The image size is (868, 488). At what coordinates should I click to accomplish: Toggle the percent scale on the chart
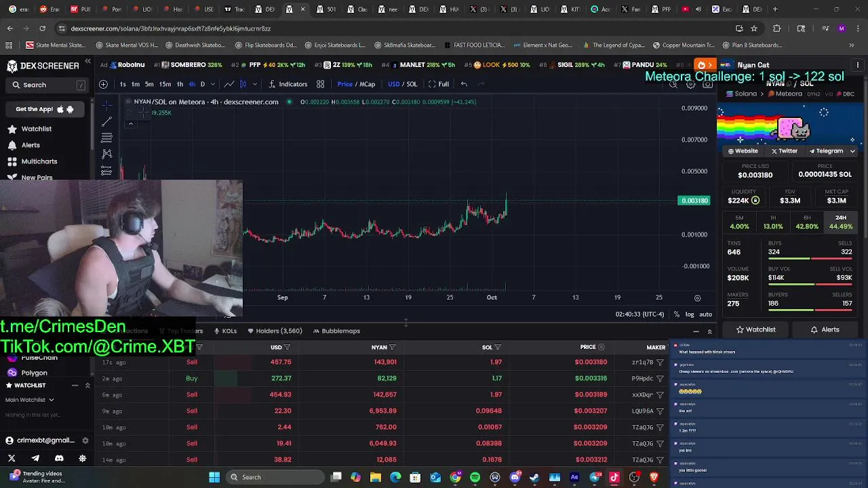tap(677, 314)
